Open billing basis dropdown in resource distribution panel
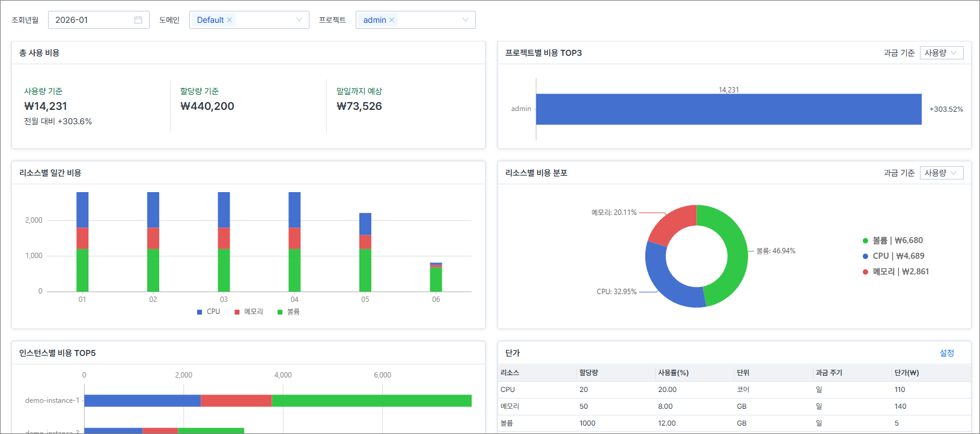Screen dimensions: 980x434 point(941,173)
